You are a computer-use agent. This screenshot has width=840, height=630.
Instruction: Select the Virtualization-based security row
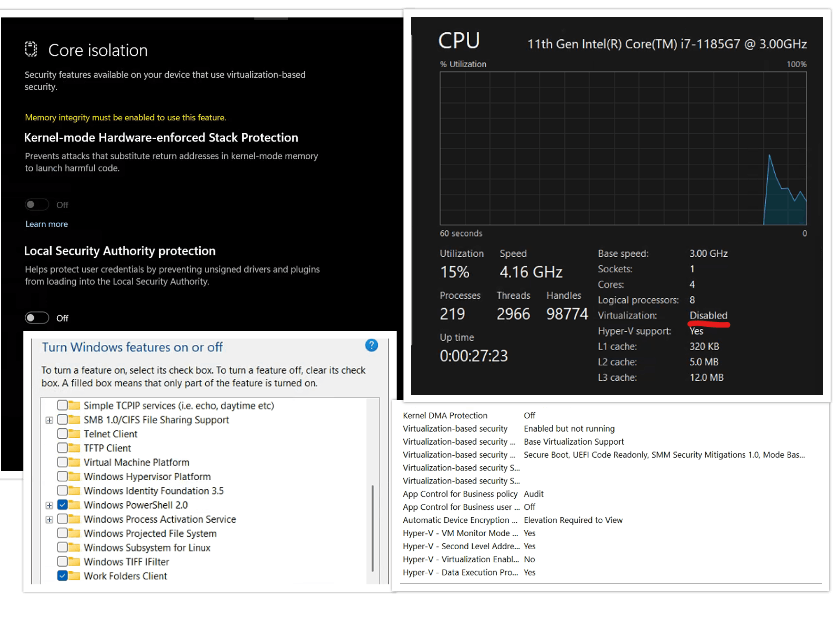(455, 428)
